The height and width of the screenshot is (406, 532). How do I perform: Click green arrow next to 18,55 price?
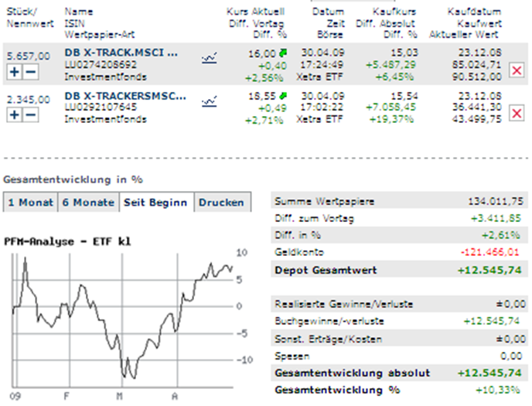pyautogui.click(x=282, y=95)
